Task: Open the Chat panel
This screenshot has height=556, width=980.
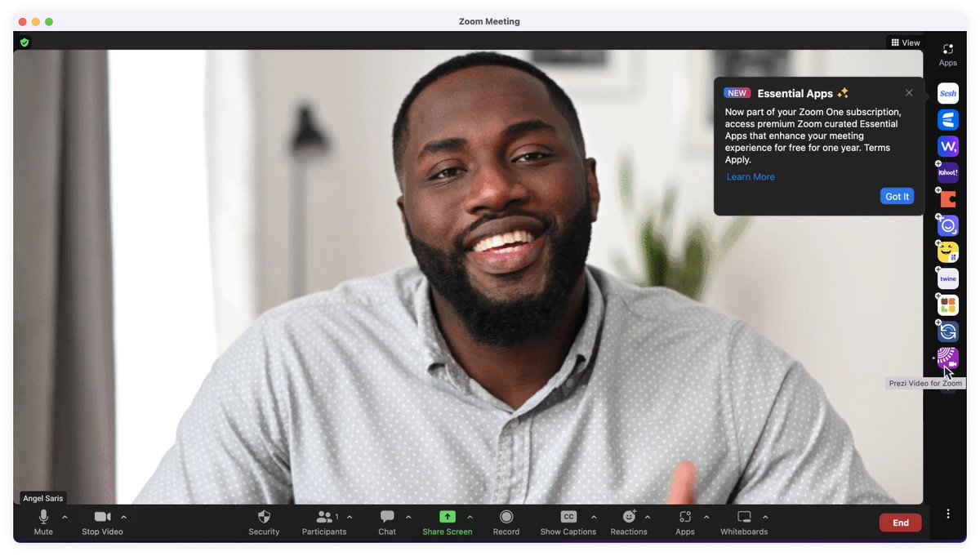Action: 387,523
